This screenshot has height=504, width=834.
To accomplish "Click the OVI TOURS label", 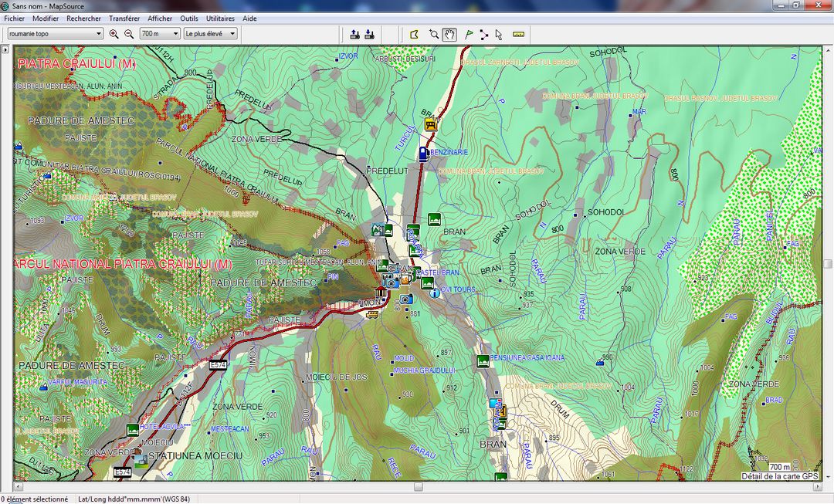I will point(458,289).
